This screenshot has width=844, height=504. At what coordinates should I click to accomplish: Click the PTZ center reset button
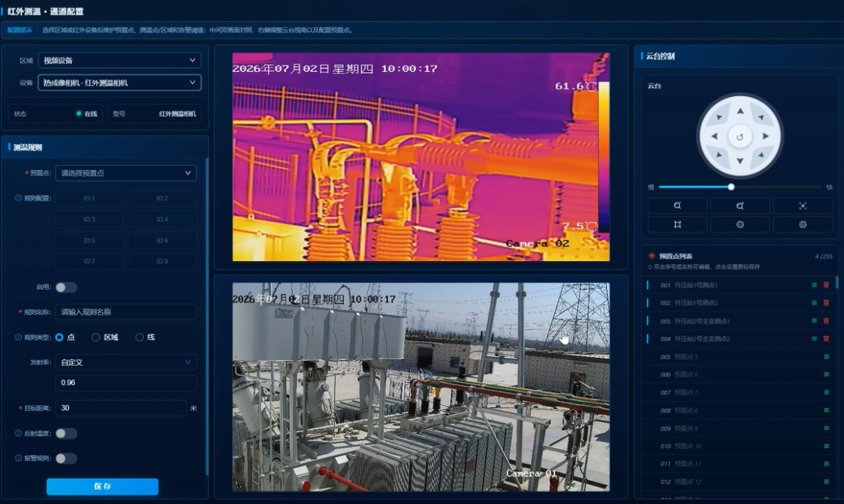(x=739, y=137)
